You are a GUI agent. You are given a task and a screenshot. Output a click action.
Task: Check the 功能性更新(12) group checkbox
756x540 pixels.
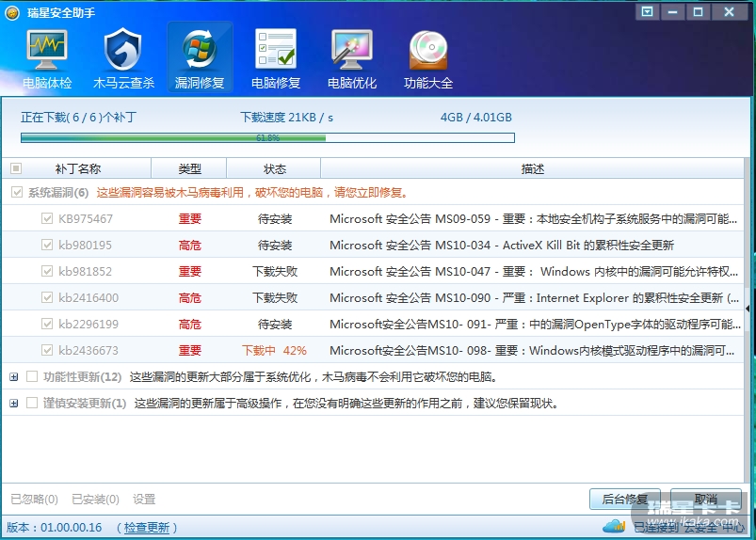[32, 376]
